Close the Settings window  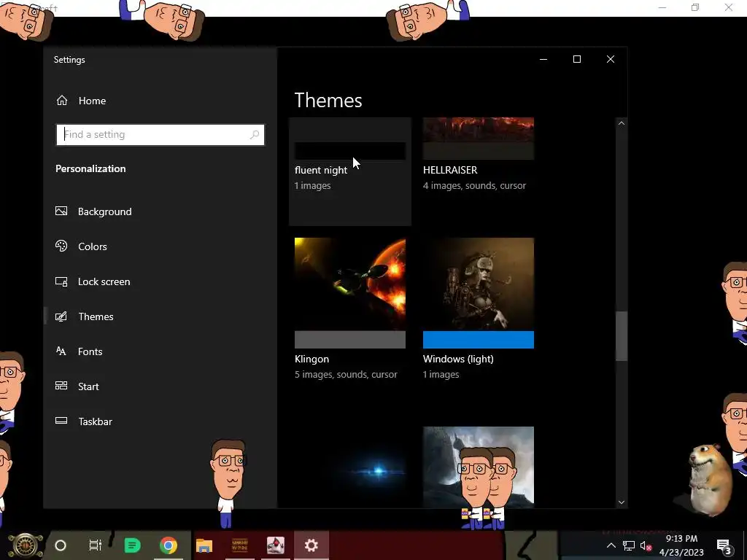point(611,59)
